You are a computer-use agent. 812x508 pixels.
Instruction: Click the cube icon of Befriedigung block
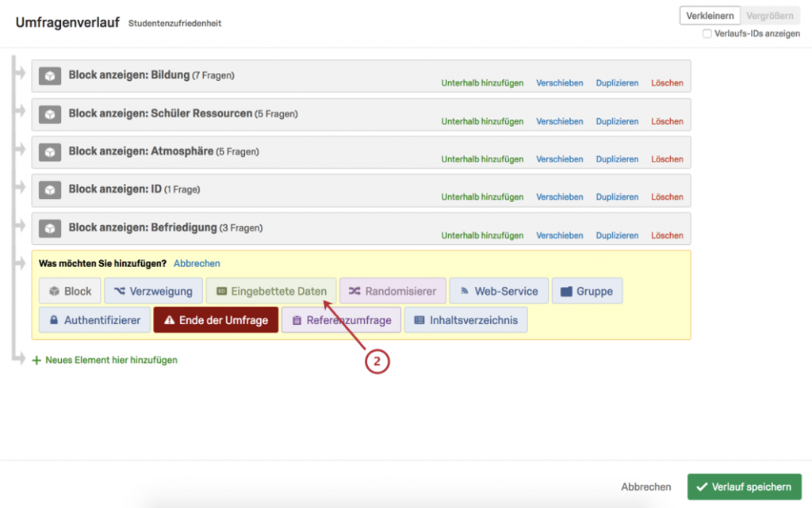click(x=50, y=228)
